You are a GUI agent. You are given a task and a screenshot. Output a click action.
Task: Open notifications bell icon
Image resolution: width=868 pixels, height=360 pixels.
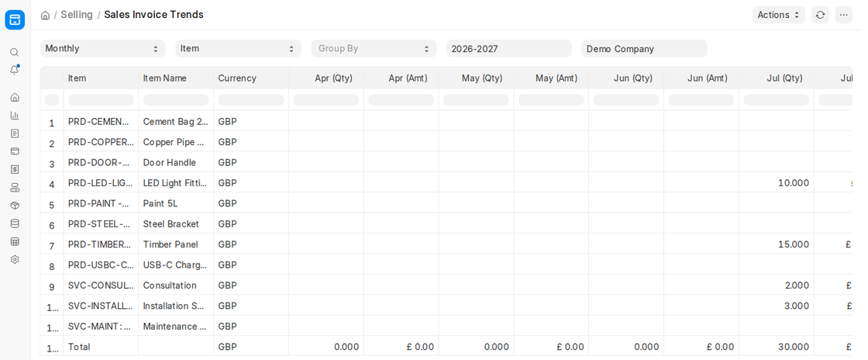15,70
